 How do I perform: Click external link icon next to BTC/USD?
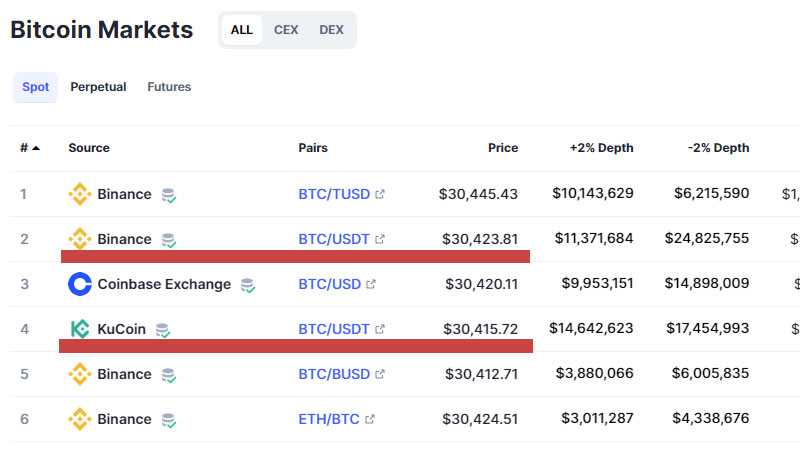[371, 284]
